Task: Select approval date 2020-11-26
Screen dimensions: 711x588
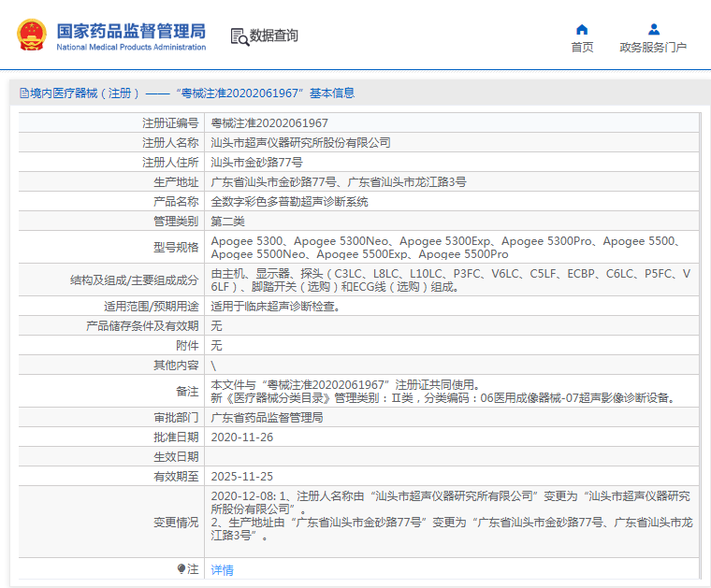Action: 242,437
